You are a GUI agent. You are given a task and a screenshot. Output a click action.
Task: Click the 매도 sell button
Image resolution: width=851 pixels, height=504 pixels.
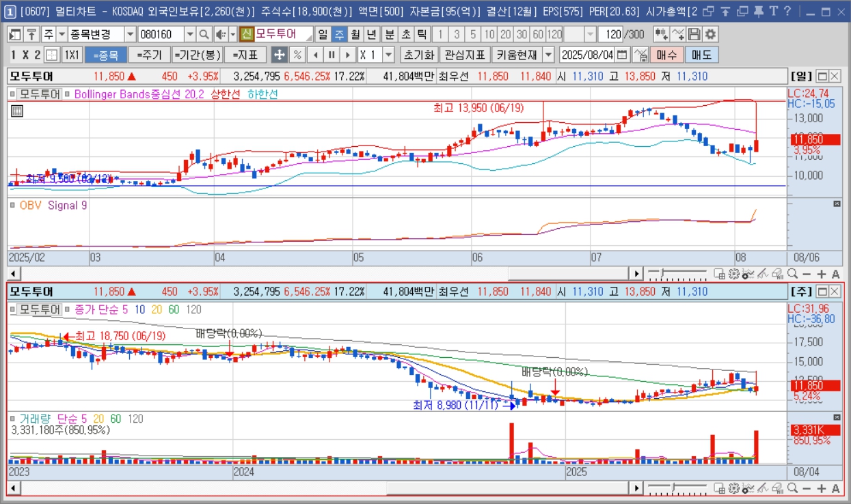(x=701, y=55)
